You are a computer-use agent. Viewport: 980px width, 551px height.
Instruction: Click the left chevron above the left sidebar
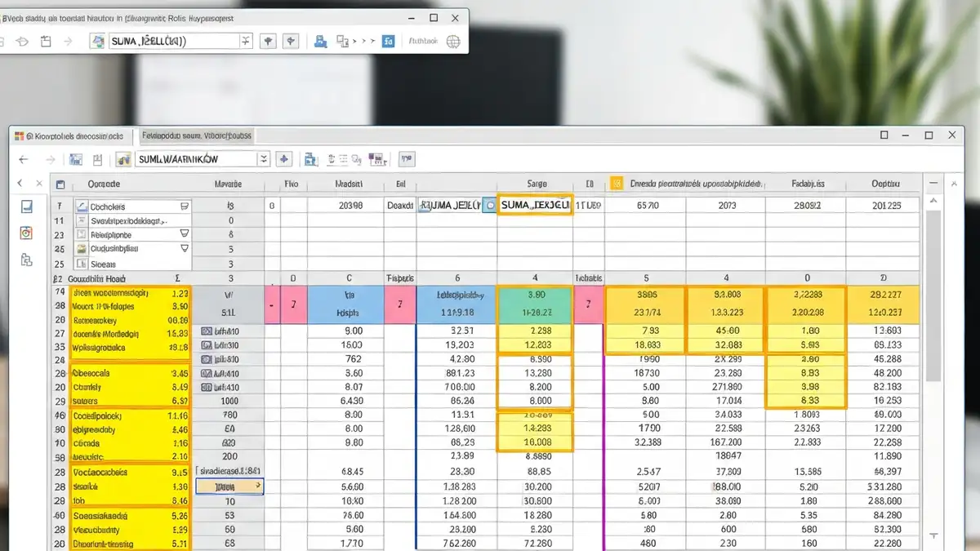[20, 184]
